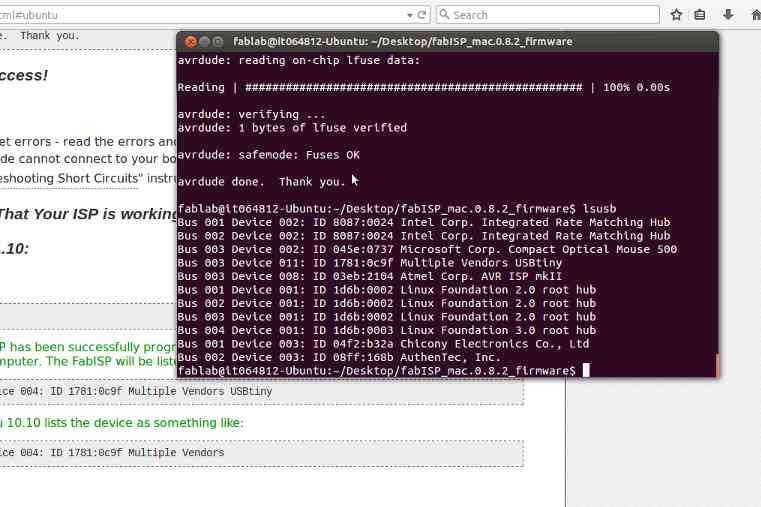Click the browser Search field
761x507 pixels.
click(547, 15)
